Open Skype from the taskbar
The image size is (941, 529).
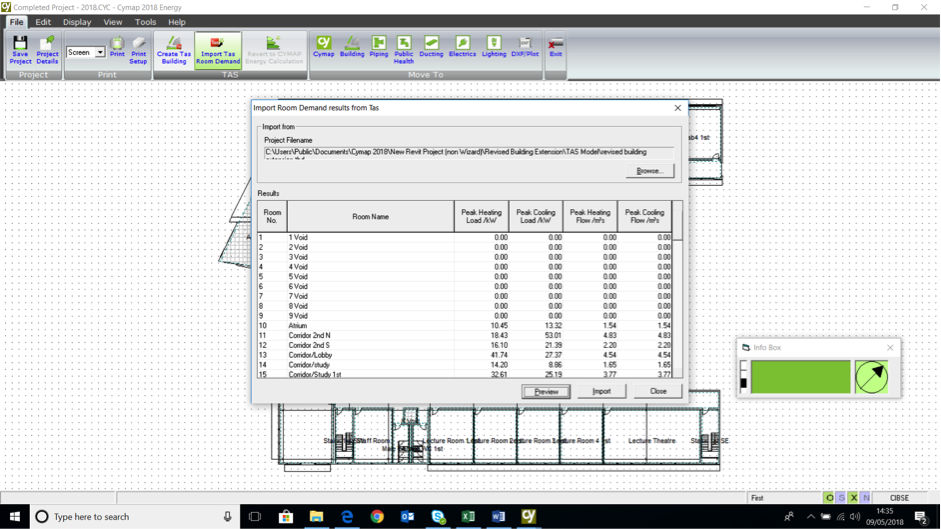click(438, 516)
